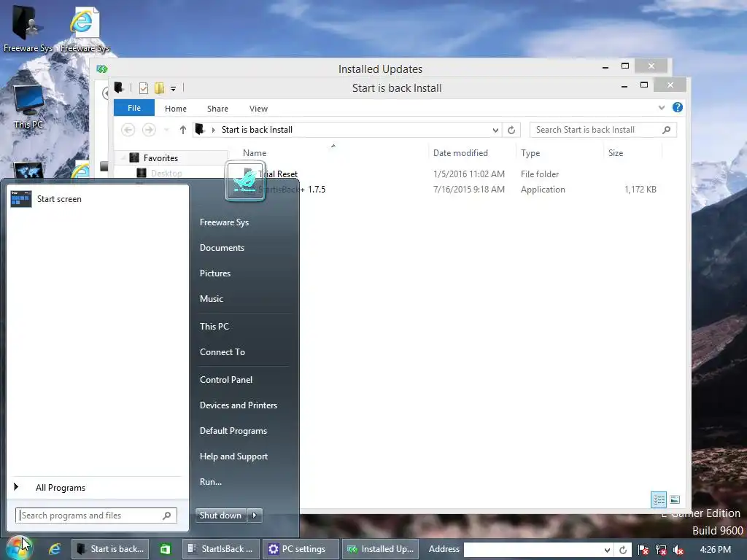Open Action Center flag tray icon
The image size is (747, 560).
click(x=643, y=550)
